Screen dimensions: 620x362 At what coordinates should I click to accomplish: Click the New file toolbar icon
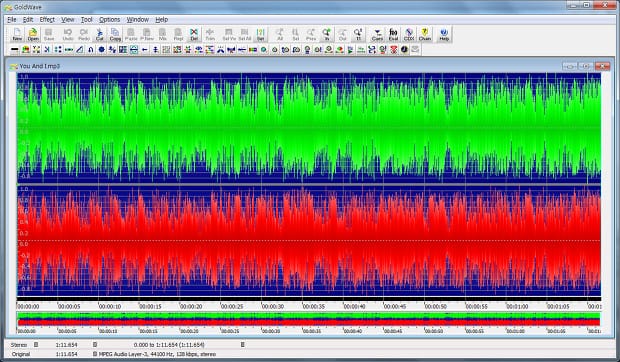click(17, 34)
